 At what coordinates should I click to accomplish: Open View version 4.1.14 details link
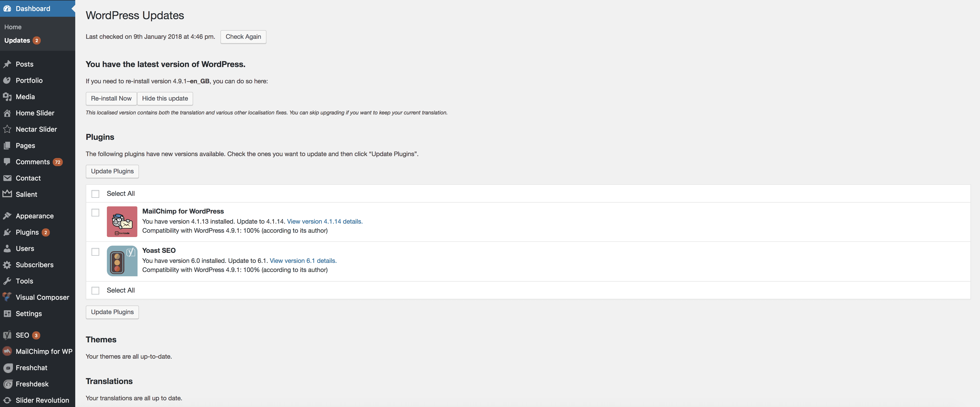point(324,221)
